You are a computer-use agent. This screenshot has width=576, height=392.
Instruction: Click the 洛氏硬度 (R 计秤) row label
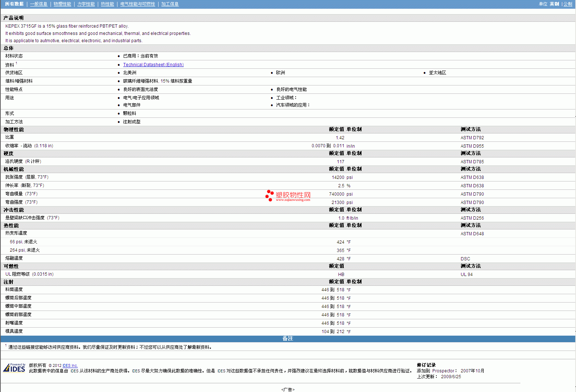click(23, 161)
